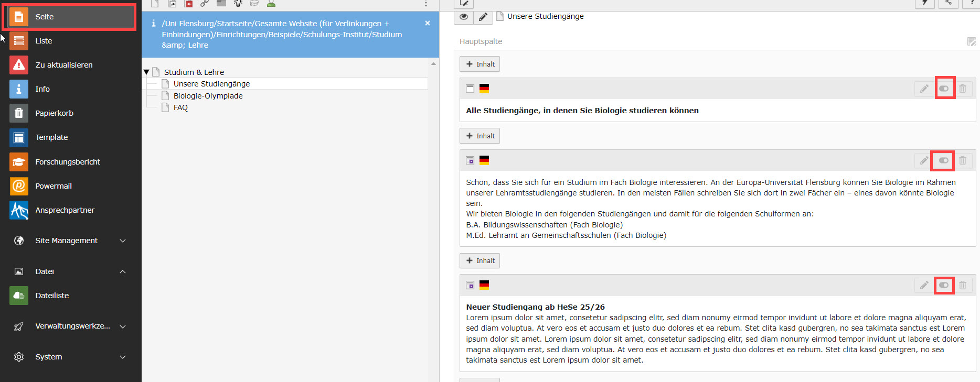Select the Liste module
The image size is (980, 382).
44,41
